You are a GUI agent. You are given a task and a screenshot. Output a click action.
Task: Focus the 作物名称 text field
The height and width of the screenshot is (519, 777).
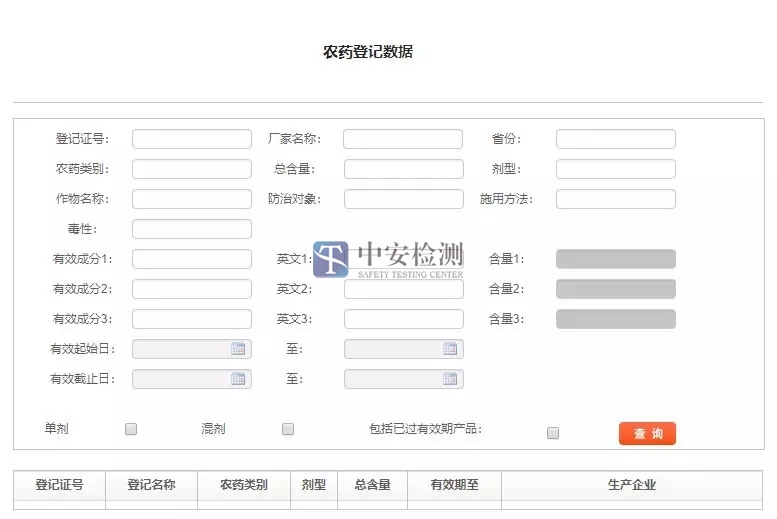coord(192,199)
